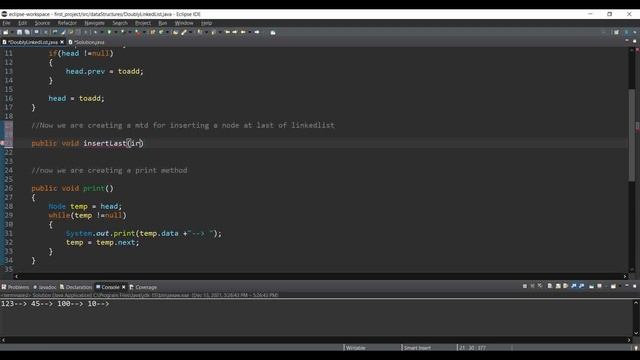Toggle Show Console on Standard Error
The height and width of the screenshot is (360, 640).
582,286
